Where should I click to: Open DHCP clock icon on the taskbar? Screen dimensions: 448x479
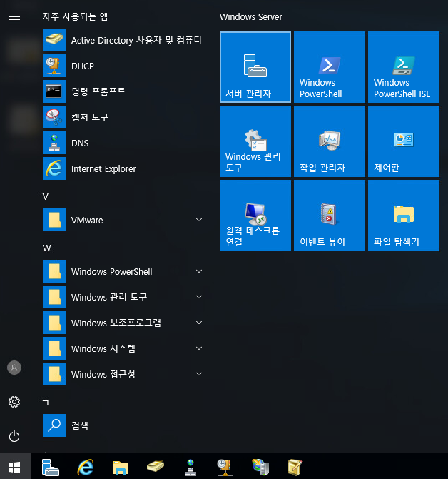coord(225,468)
